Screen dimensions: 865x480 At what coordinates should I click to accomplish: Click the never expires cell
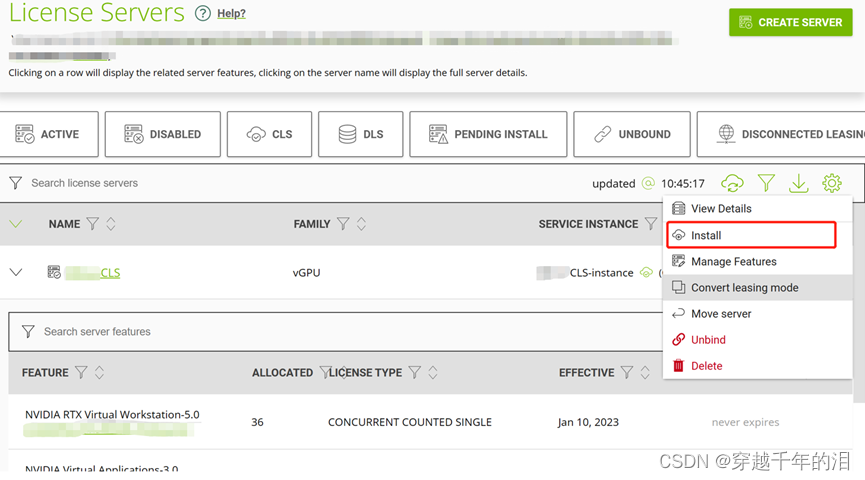coord(745,422)
